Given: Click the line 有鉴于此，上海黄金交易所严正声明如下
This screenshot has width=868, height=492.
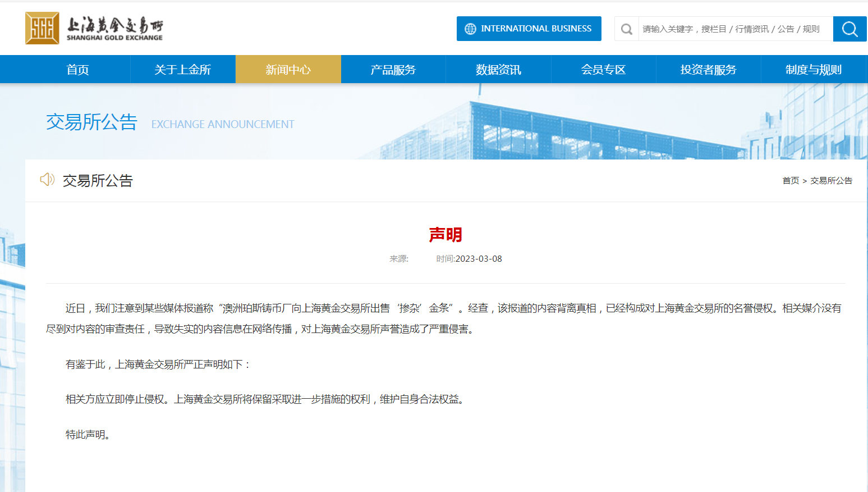Looking at the screenshot, I should (x=158, y=365).
